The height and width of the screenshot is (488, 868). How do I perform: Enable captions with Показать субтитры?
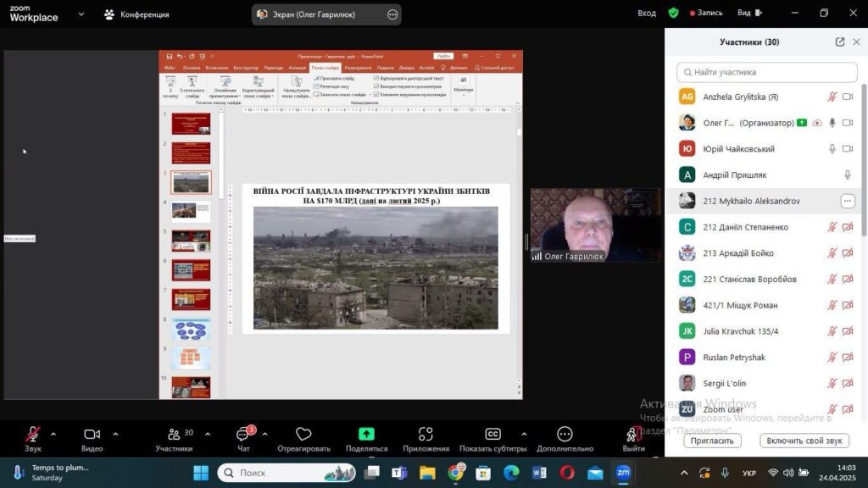click(492, 435)
